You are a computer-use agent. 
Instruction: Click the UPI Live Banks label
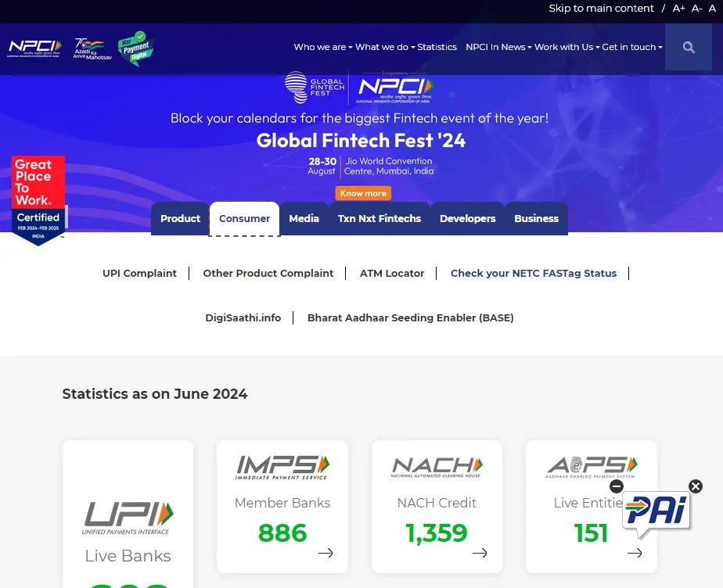point(128,556)
